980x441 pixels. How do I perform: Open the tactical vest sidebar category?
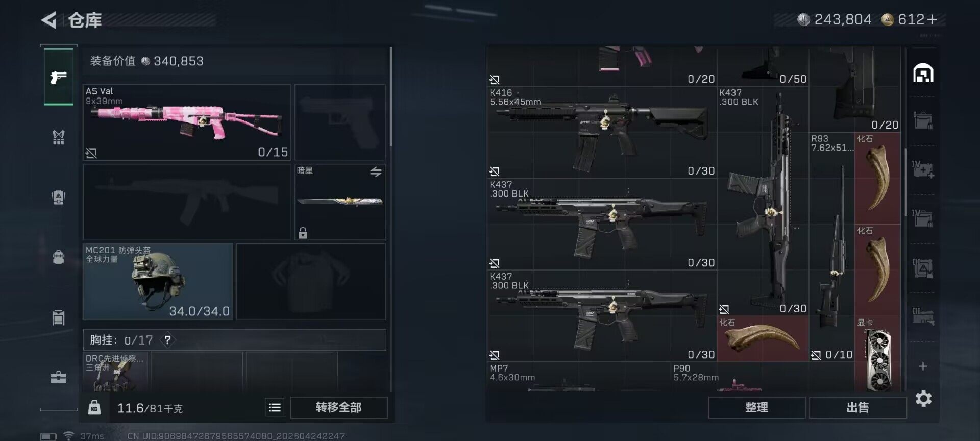click(x=59, y=137)
